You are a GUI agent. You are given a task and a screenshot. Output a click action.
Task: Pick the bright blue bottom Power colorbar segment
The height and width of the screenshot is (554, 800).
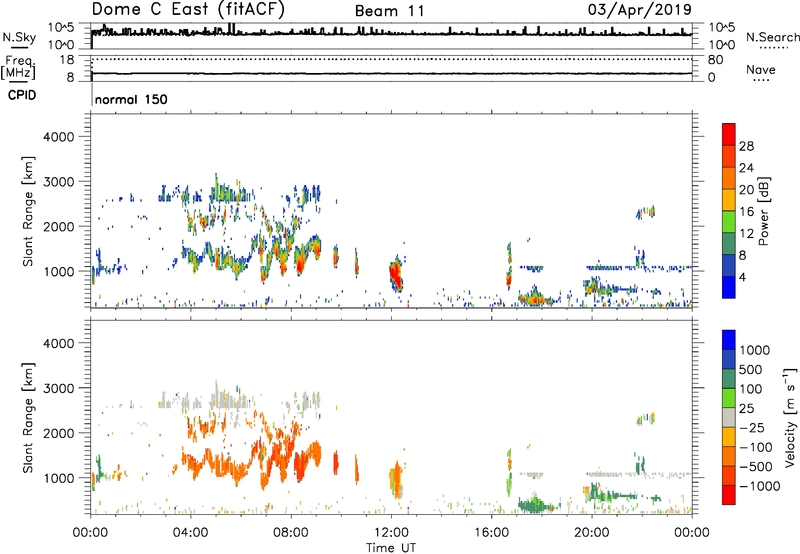(x=729, y=287)
